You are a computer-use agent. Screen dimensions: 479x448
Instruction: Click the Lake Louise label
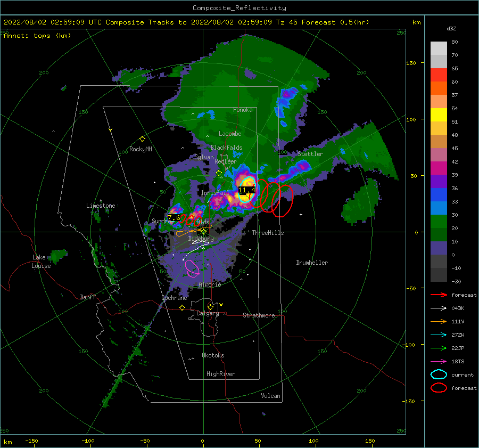pos(42,262)
